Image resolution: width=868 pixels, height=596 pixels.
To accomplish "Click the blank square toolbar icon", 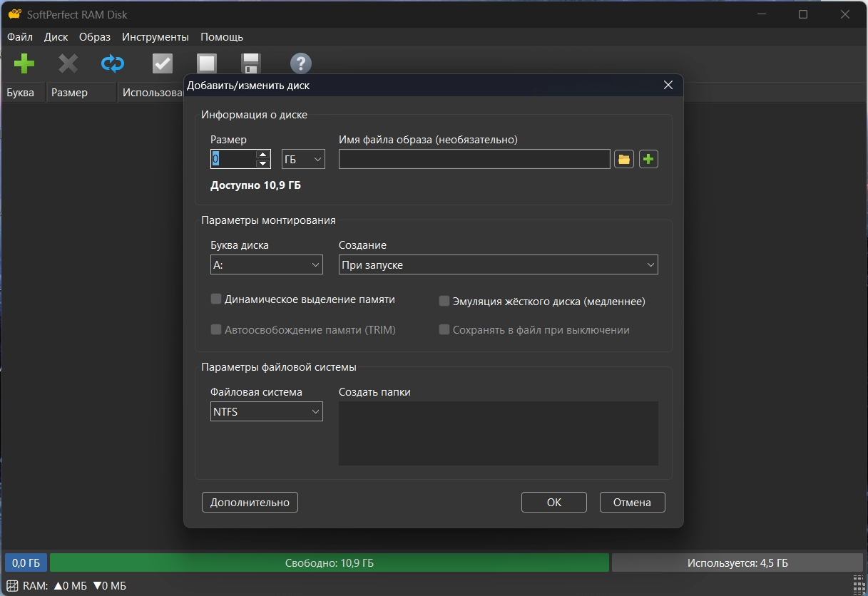I will point(207,64).
